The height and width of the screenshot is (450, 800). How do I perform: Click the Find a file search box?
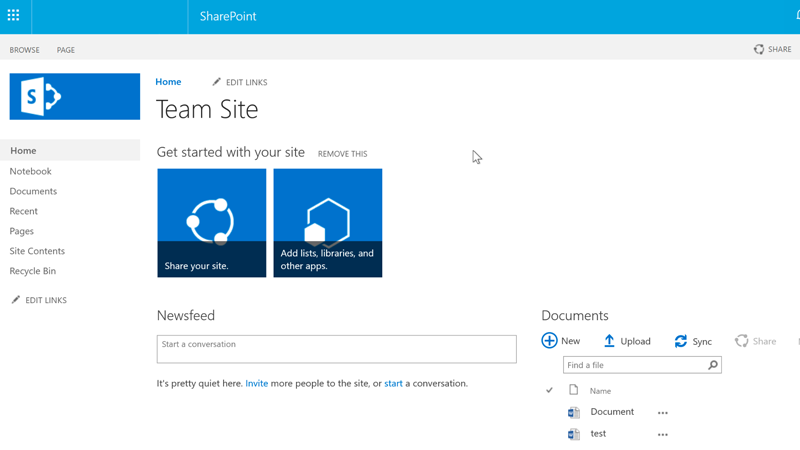642,365
